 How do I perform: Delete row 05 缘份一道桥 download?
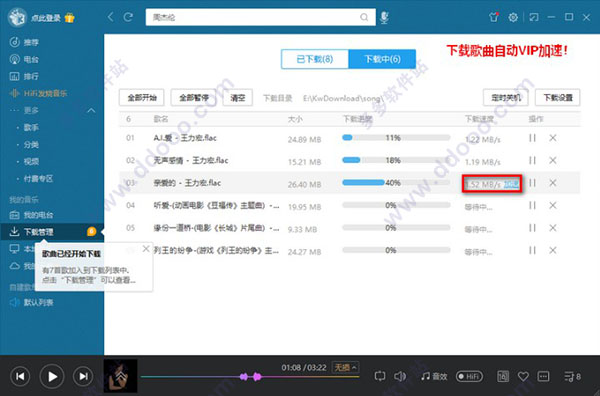553,228
